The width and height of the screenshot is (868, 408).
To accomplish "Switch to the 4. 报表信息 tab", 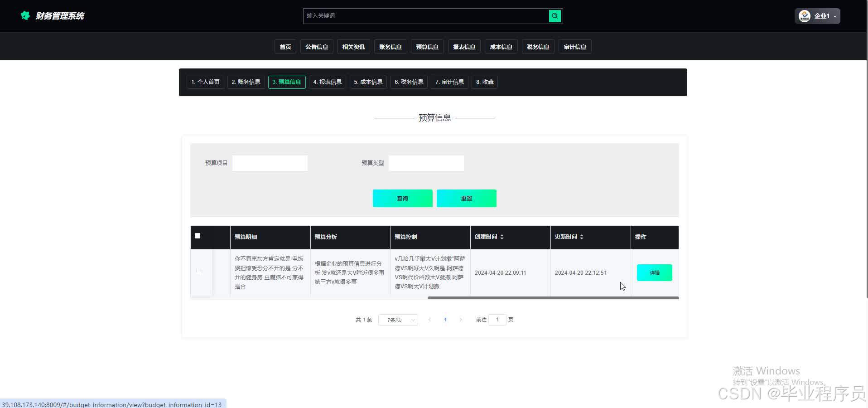I will pos(328,82).
